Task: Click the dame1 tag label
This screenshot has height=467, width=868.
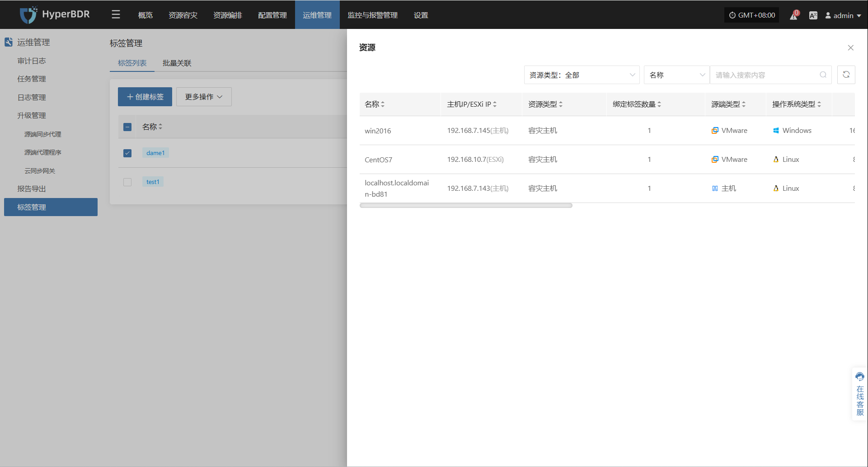Action: pos(155,153)
